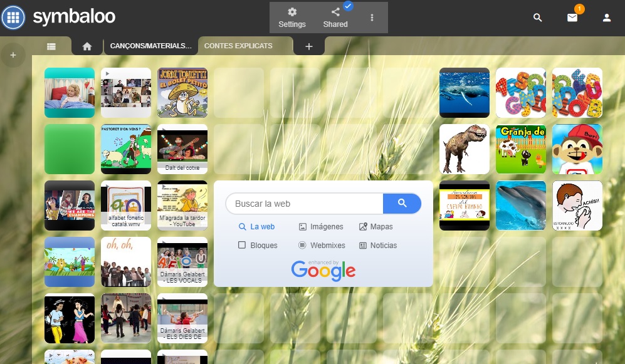Click the Buscar la web field
625x364 pixels.
pyautogui.click(x=303, y=204)
